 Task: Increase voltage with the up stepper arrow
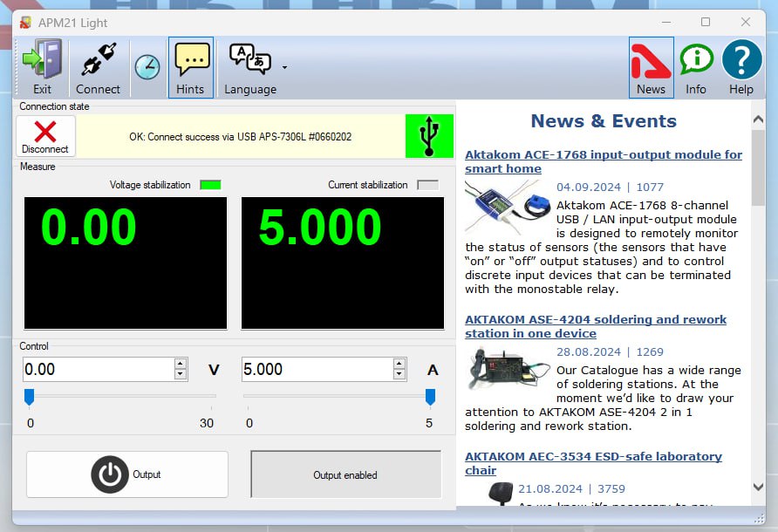(x=181, y=364)
